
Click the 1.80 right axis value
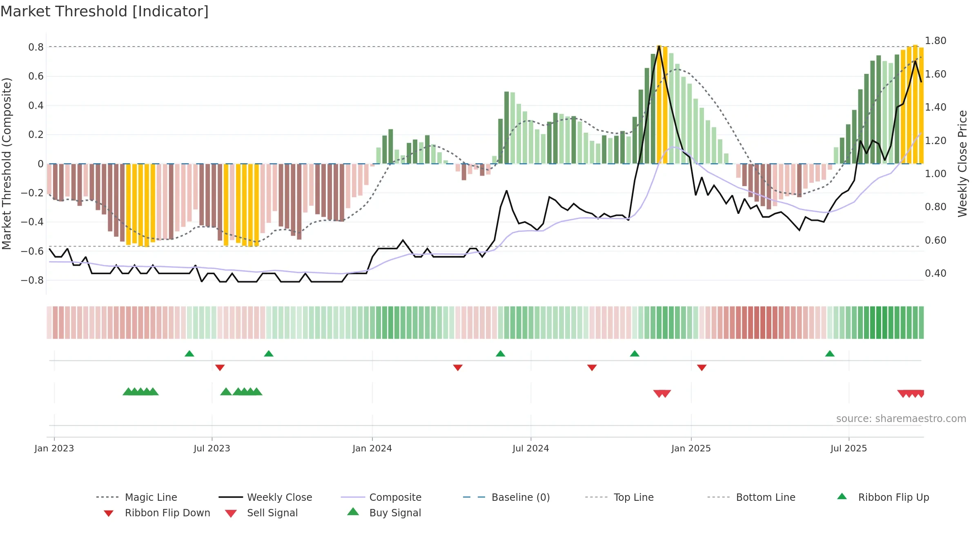(935, 41)
